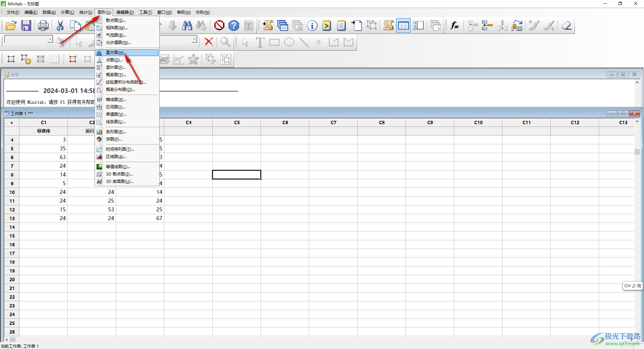Click the Open Project folder icon
Image resolution: width=644 pixels, height=349 pixels.
tap(11, 26)
